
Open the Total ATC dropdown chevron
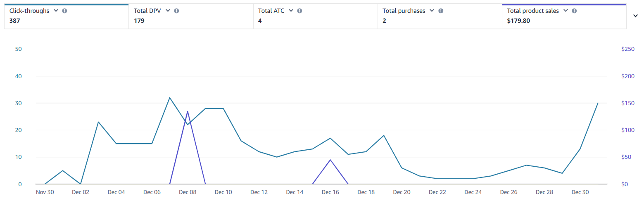coord(291,11)
